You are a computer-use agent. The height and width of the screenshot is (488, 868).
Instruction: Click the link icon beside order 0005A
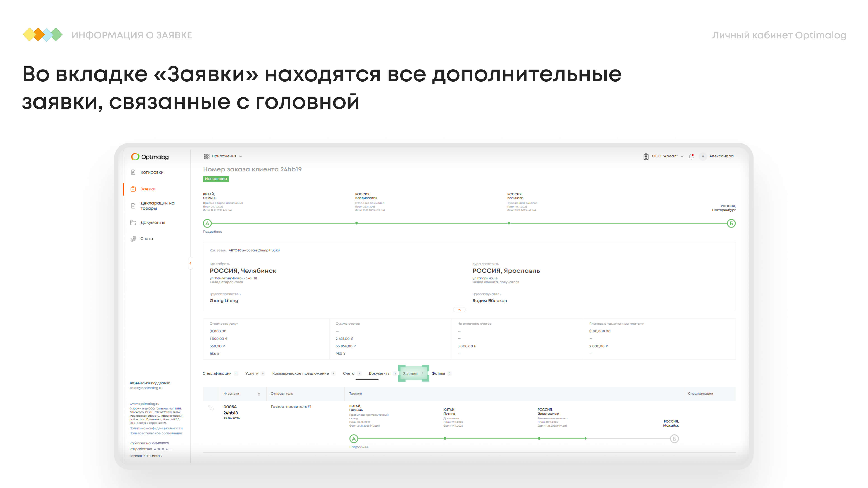coord(211,408)
